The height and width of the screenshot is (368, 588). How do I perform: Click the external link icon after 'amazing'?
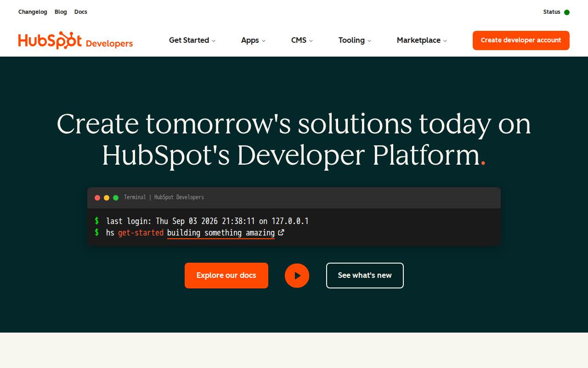pyautogui.click(x=281, y=232)
